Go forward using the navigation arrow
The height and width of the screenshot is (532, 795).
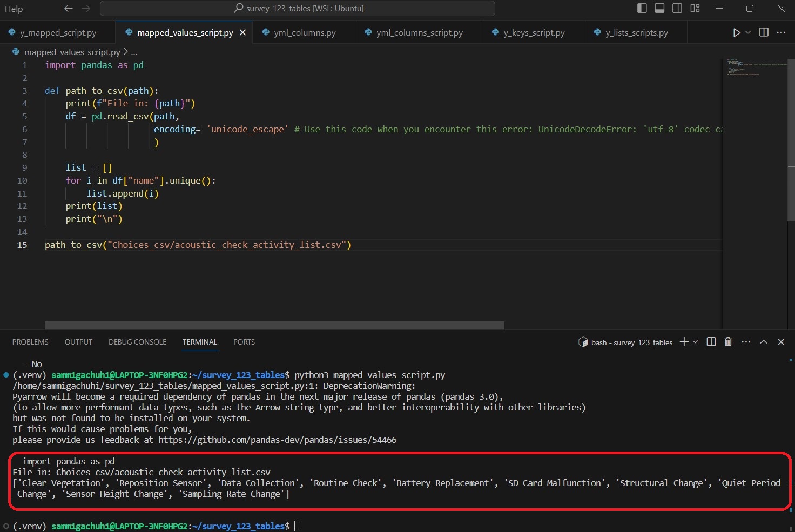[86, 9]
